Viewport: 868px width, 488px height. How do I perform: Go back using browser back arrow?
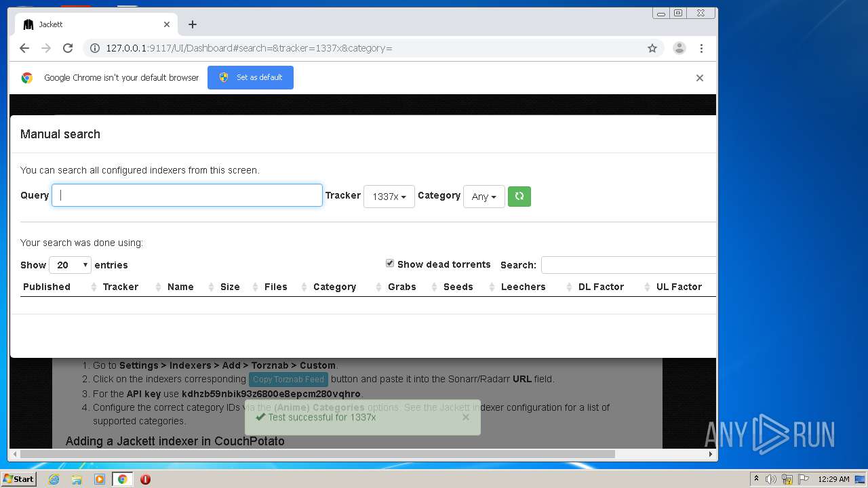[x=24, y=48]
